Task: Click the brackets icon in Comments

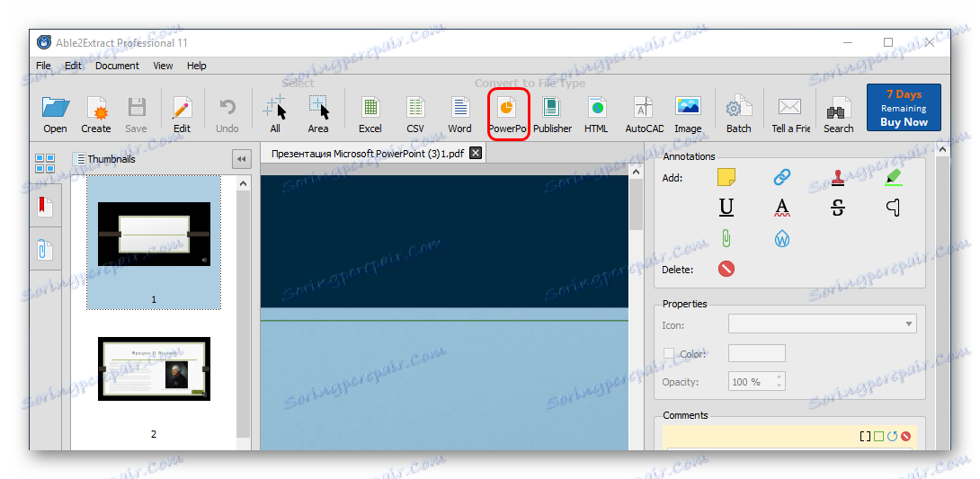Action: click(x=866, y=436)
